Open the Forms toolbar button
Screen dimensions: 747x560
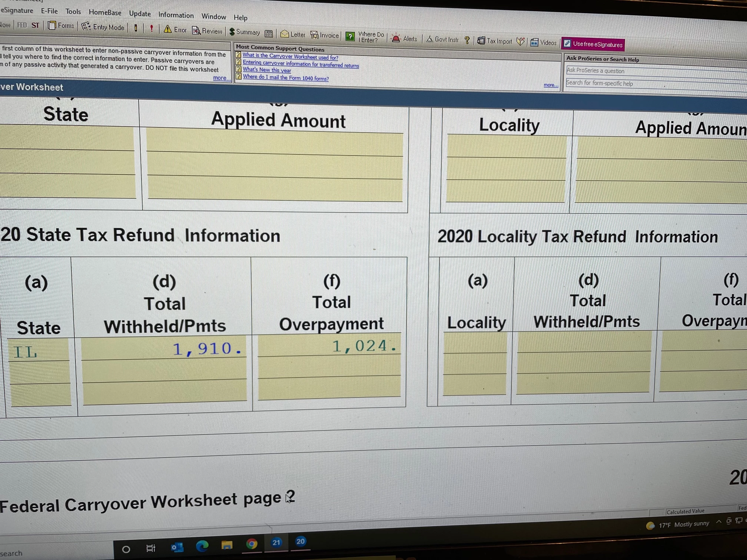point(61,26)
